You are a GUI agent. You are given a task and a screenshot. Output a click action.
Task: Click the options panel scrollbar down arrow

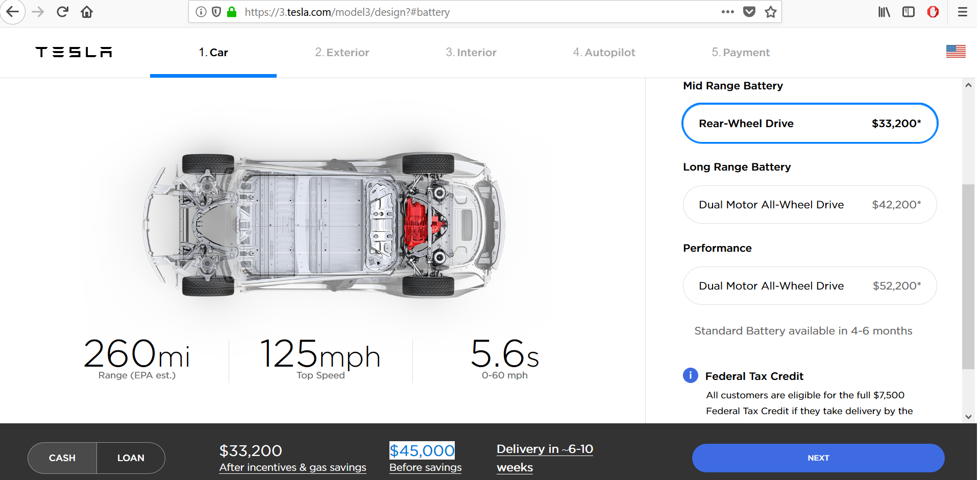click(x=968, y=417)
